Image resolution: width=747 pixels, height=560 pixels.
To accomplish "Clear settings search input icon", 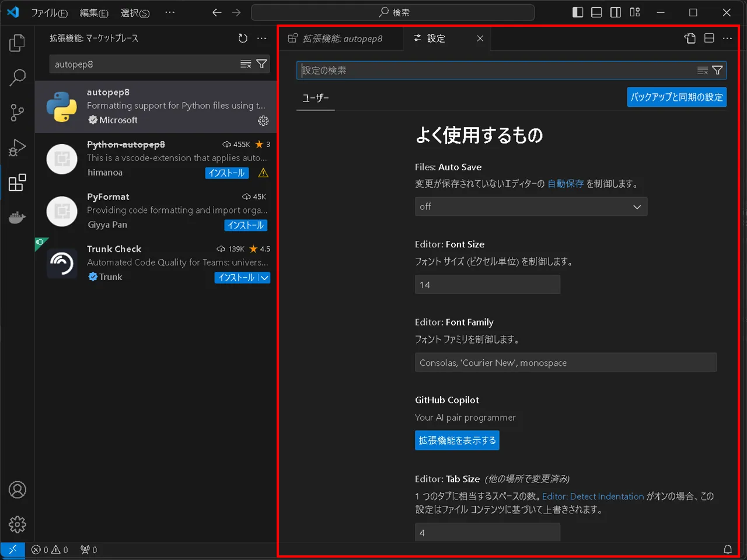I will coord(703,71).
